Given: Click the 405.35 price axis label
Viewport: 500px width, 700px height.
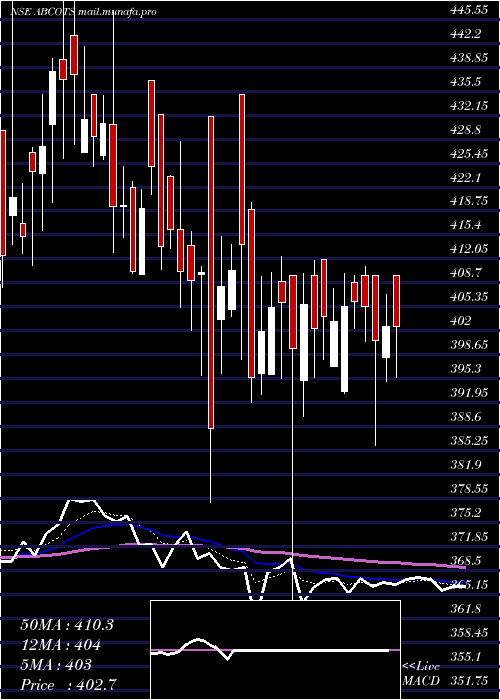Looking at the screenshot, I should (x=469, y=297).
